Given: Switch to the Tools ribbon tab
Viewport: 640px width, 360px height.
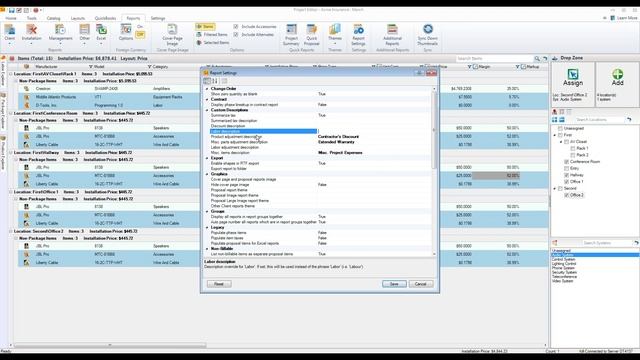Looking at the screenshot, I should click(x=32, y=18).
